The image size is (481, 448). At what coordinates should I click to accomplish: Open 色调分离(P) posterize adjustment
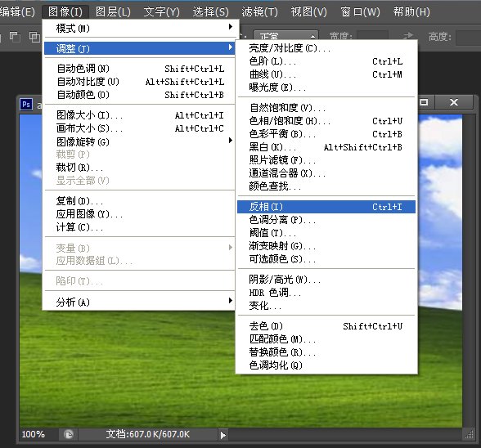click(326, 220)
